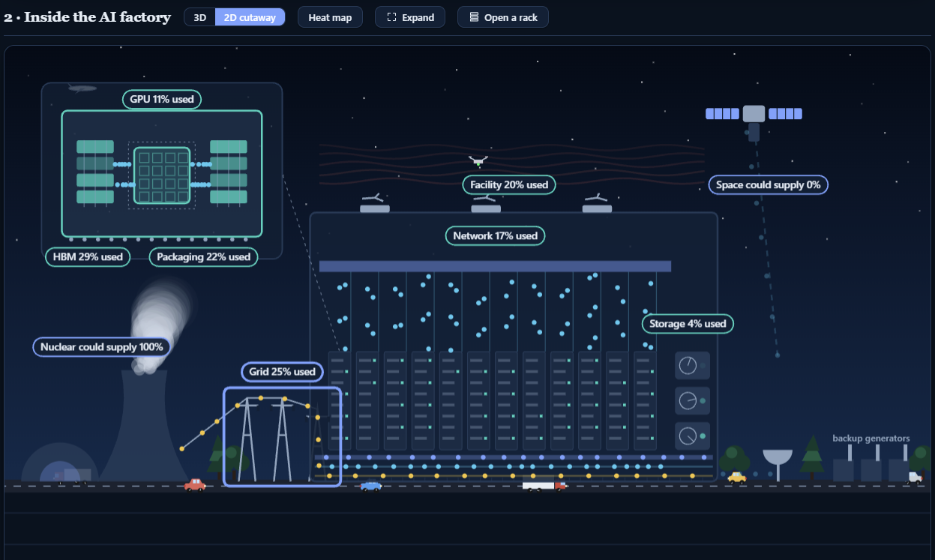The width and height of the screenshot is (935, 560).
Task: Switch view to 3D
Action: tap(200, 17)
